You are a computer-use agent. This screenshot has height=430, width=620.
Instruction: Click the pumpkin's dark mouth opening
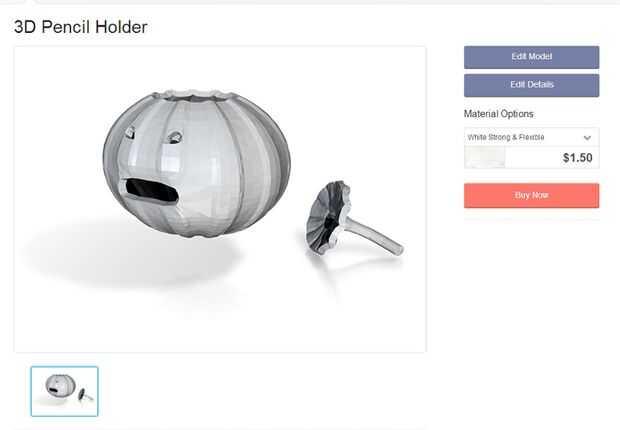click(x=152, y=191)
